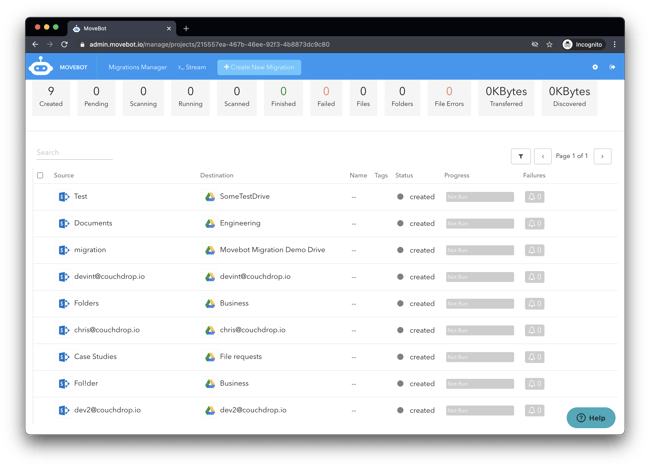Click the logout icon in header
The height and width of the screenshot is (468, 650).
(612, 67)
